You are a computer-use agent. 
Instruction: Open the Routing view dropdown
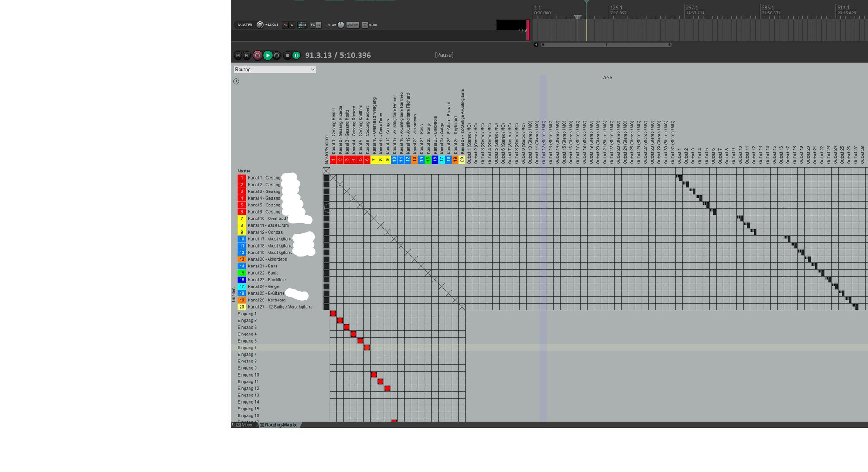274,69
